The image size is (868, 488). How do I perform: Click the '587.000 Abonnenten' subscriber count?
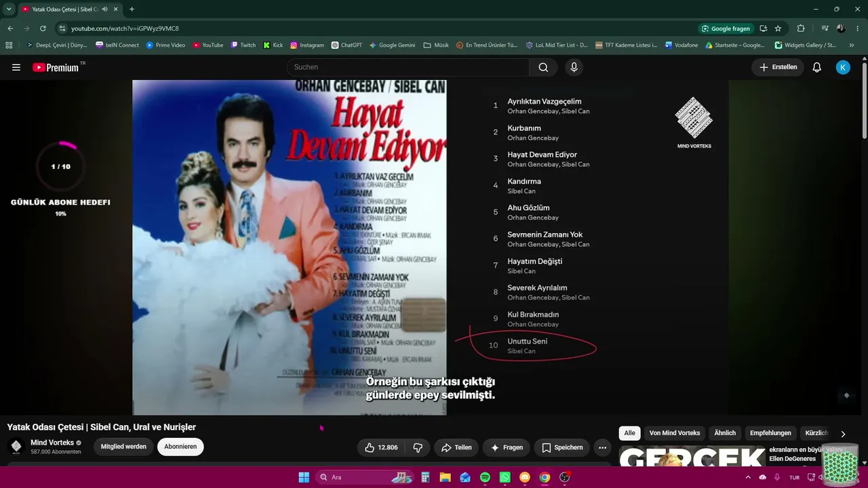click(x=56, y=452)
